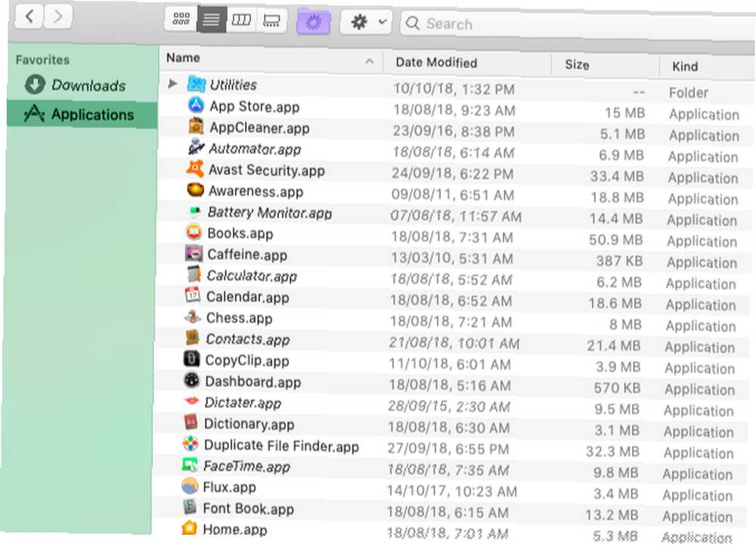Select the Contacts.app icon
756x547 pixels.
[192, 338]
